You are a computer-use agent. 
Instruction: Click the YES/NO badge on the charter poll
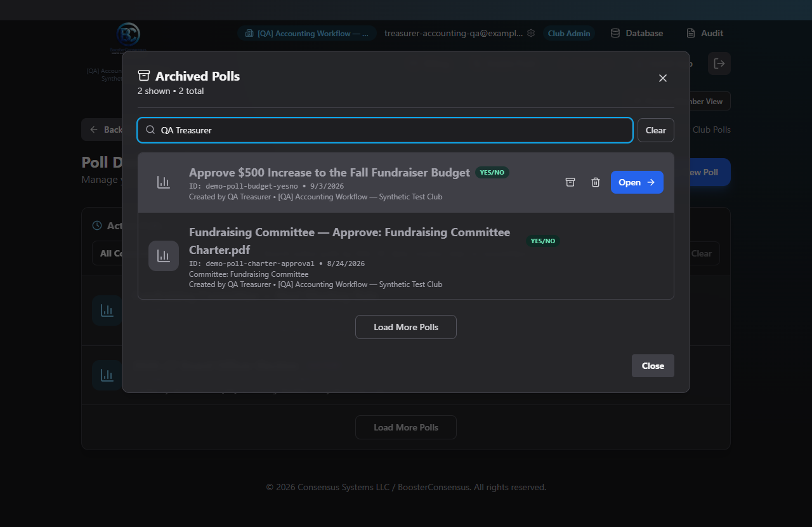(543, 241)
